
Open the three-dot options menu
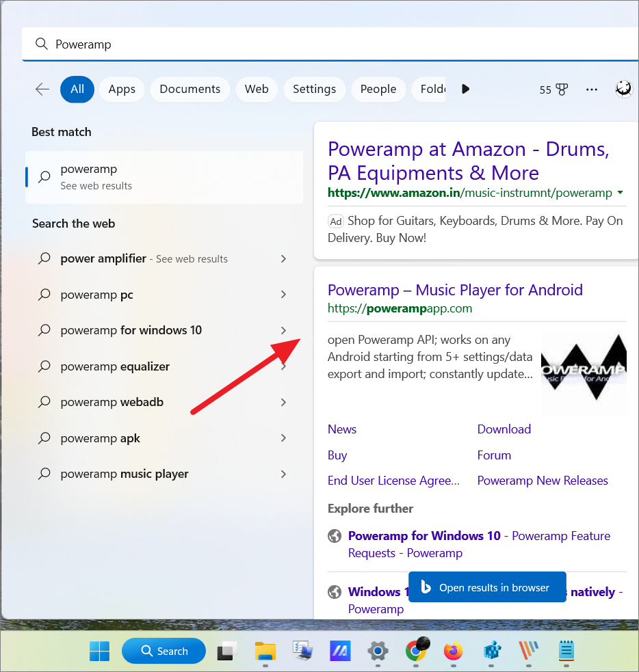[592, 90]
